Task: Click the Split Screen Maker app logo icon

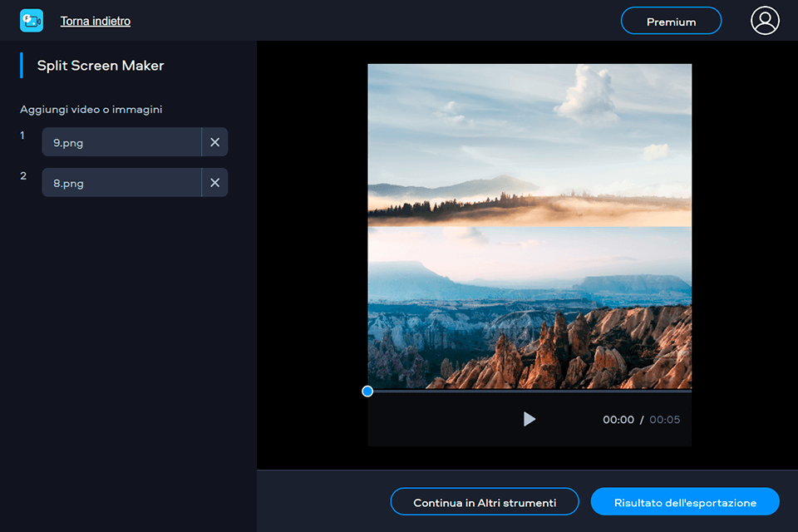Action: [32, 18]
